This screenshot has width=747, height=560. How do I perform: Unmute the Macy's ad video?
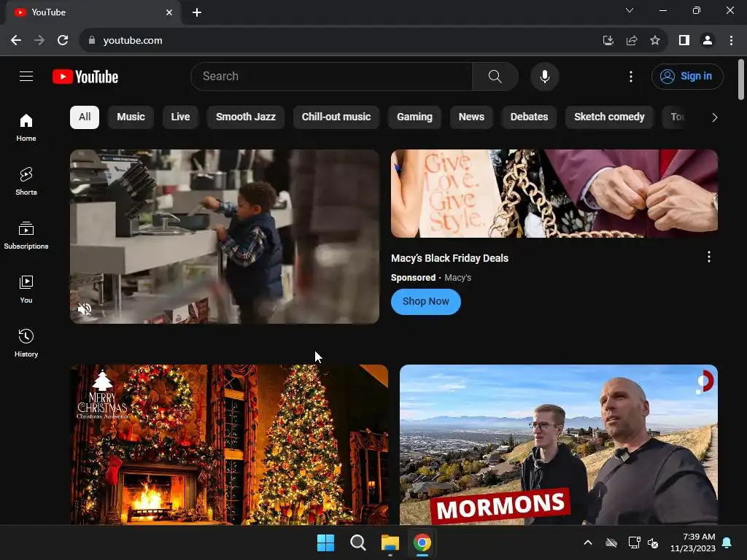tap(85, 309)
